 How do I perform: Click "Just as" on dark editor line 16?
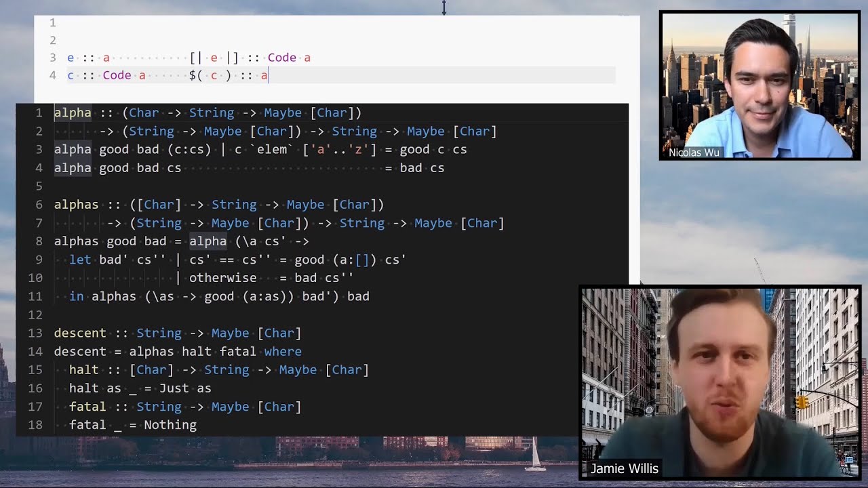(185, 388)
